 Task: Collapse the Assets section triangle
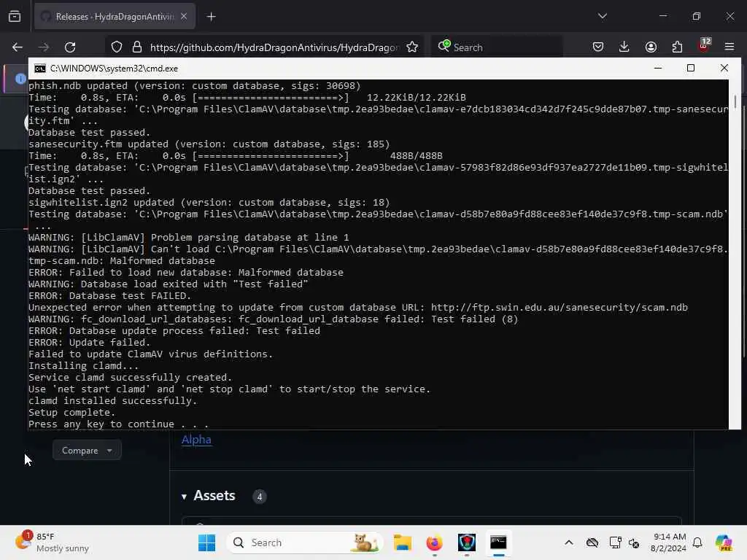point(184,497)
